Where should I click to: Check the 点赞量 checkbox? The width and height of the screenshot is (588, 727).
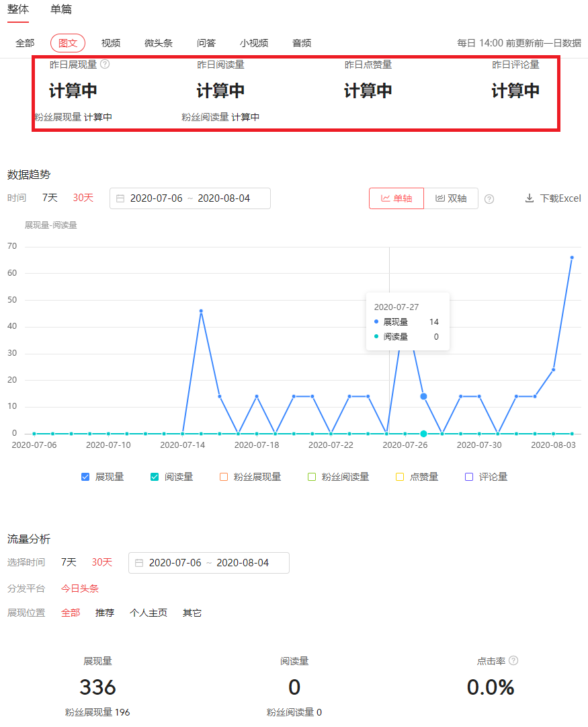399,476
